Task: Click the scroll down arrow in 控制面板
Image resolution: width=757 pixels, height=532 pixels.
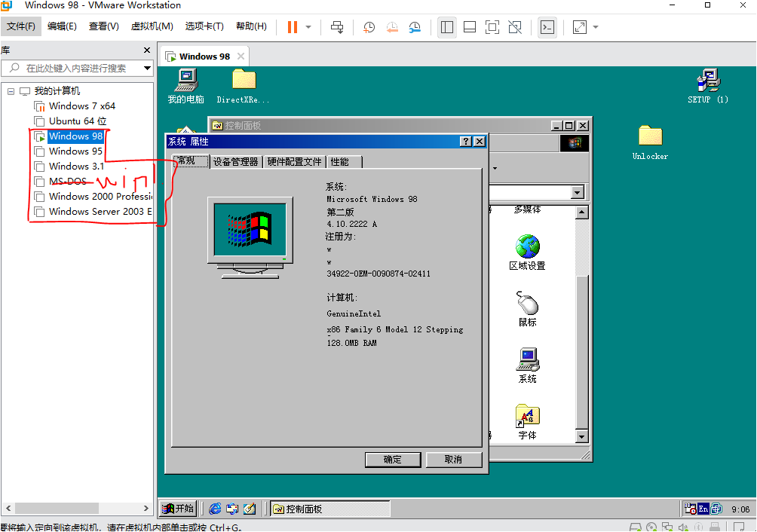Action: (x=582, y=436)
